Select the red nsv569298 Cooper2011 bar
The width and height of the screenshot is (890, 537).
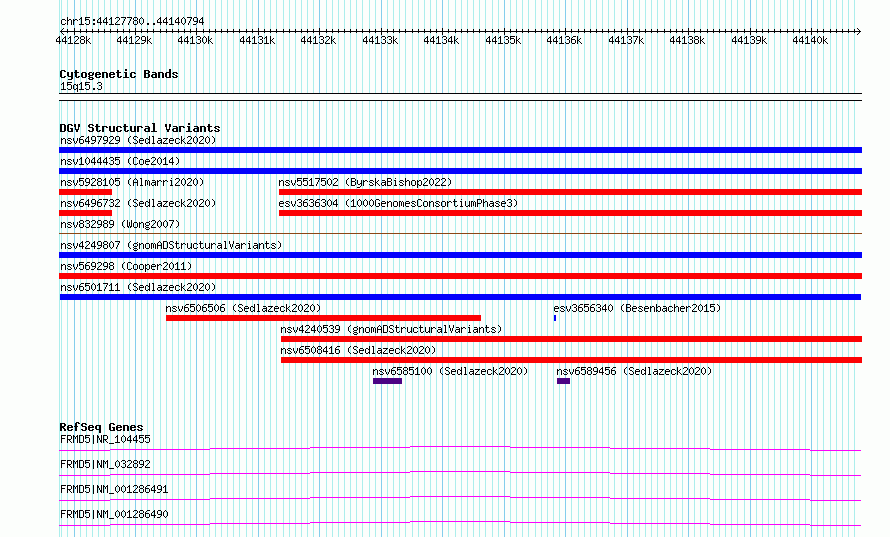[x=460, y=276]
